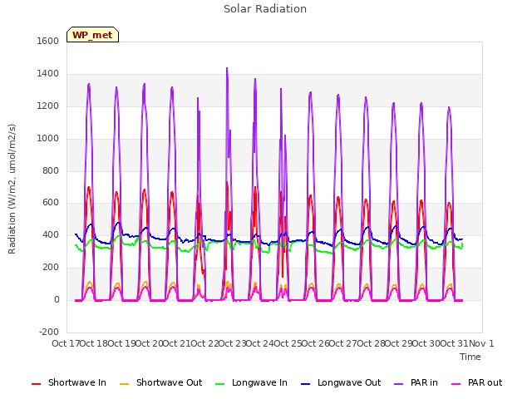Click the magenta PAR out legend swatch
The width and height of the screenshot is (532, 399).
coord(456,384)
